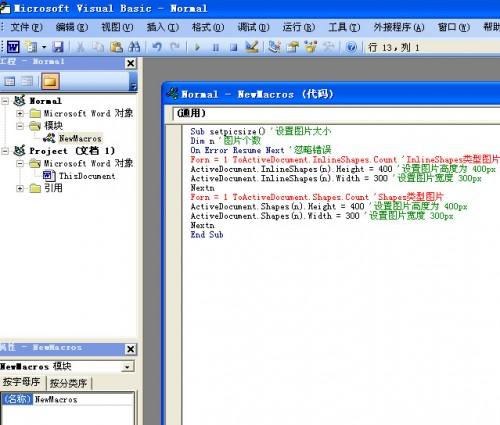Open the NewMacros 模块 object dropdown
The width and height of the screenshot is (500, 425).
point(127,367)
